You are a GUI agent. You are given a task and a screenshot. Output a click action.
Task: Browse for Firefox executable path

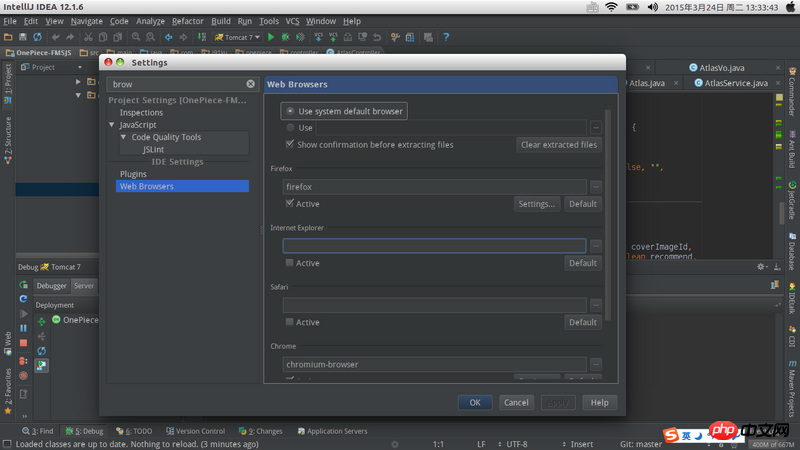click(x=596, y=187)
